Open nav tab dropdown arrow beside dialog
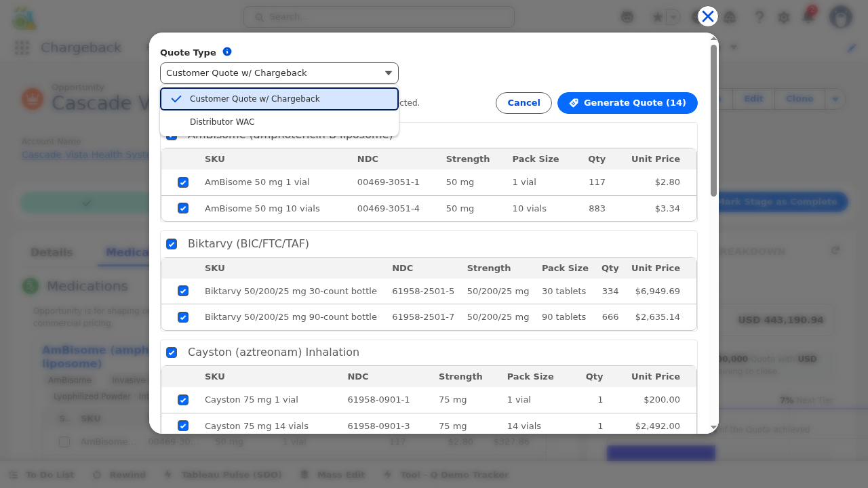Screen dimensions: 868x488 click(733, 47)
